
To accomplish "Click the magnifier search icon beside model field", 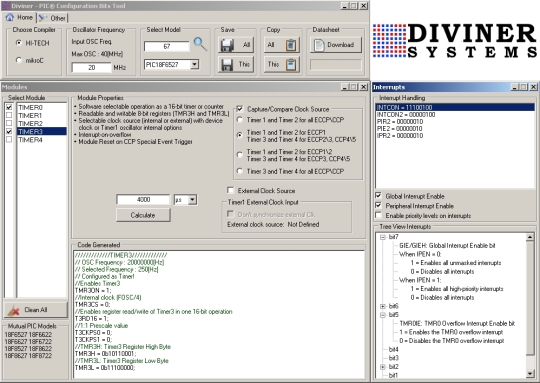I will click(200, 44).
